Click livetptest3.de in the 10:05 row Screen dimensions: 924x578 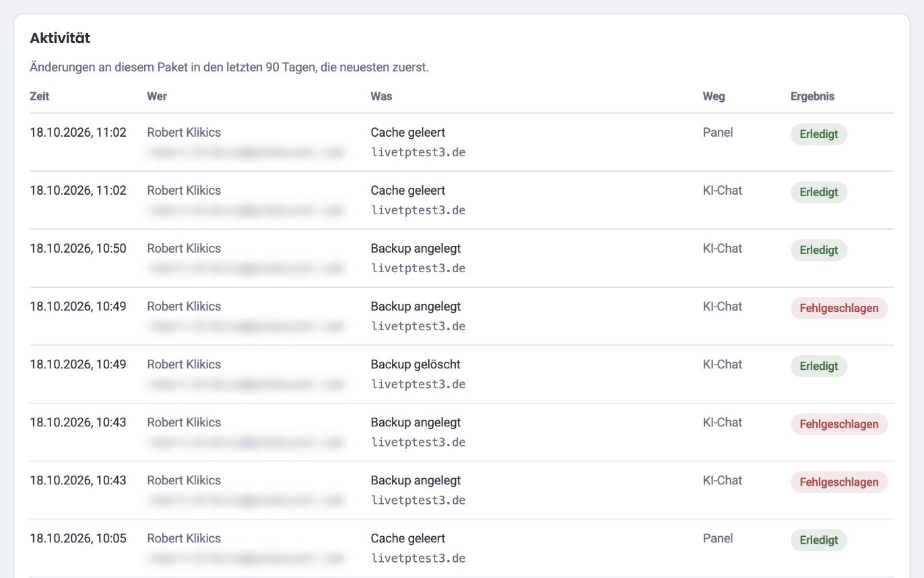418,558
